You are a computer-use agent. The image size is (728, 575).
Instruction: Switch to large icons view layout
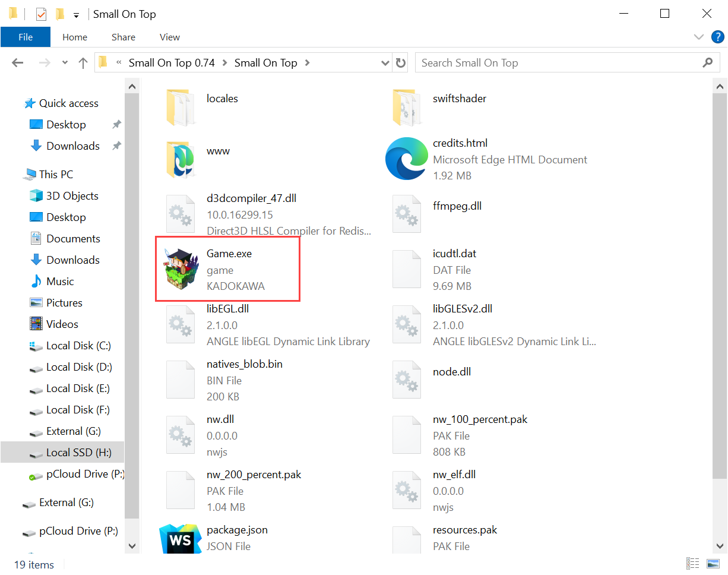[713, 563]
